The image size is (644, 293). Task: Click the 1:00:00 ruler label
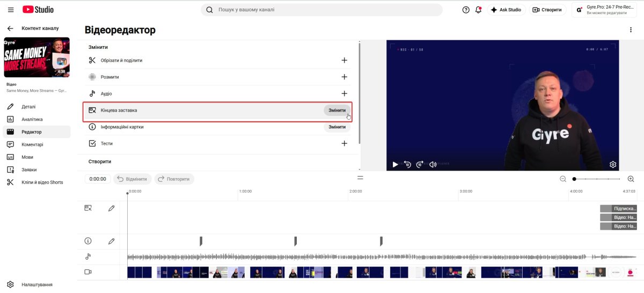coord(245,191)
